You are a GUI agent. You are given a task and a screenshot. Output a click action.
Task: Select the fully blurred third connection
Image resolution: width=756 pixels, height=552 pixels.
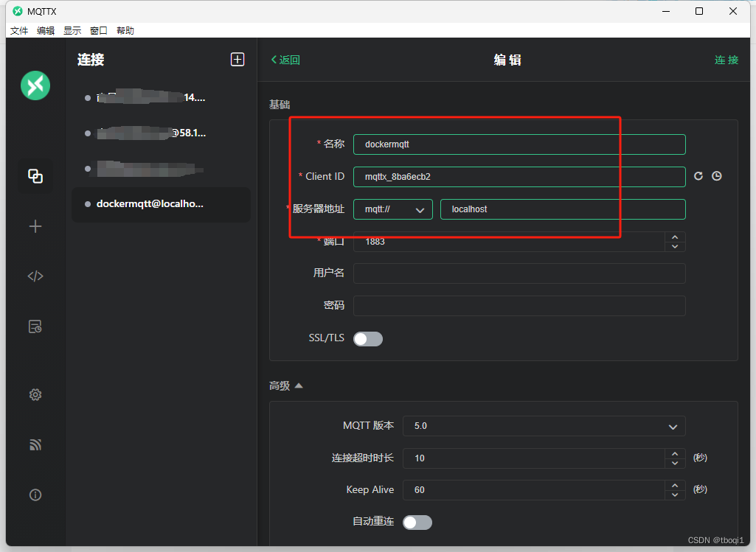click(x=161, y=169)
